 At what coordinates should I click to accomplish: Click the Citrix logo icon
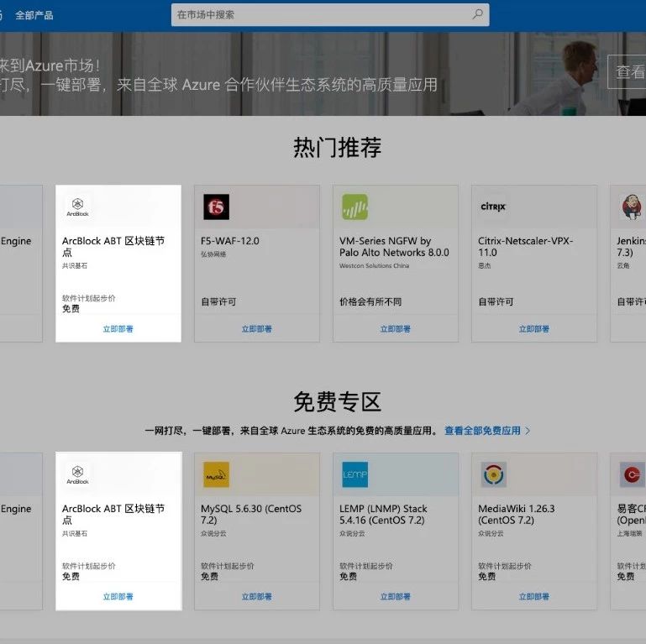(x=493, y=207)
